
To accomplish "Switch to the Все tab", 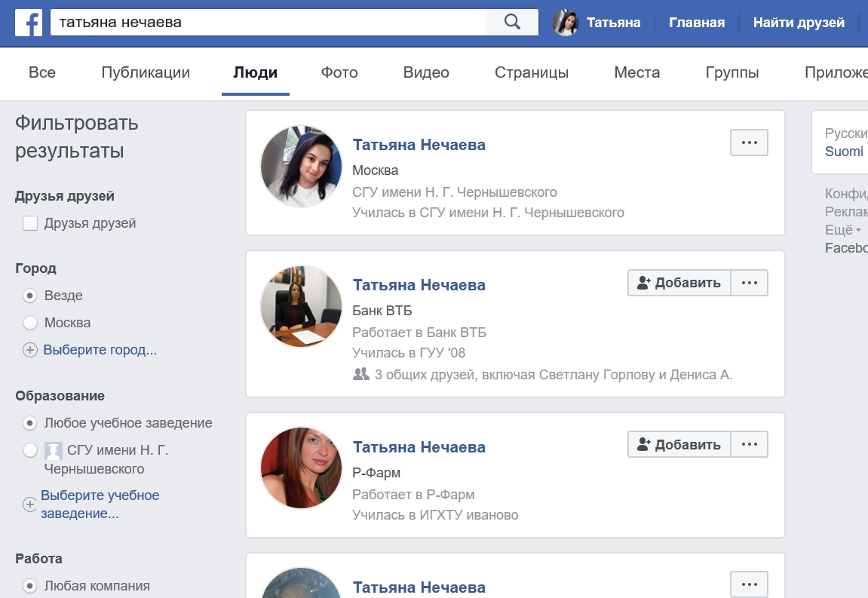I will [42, 72].
